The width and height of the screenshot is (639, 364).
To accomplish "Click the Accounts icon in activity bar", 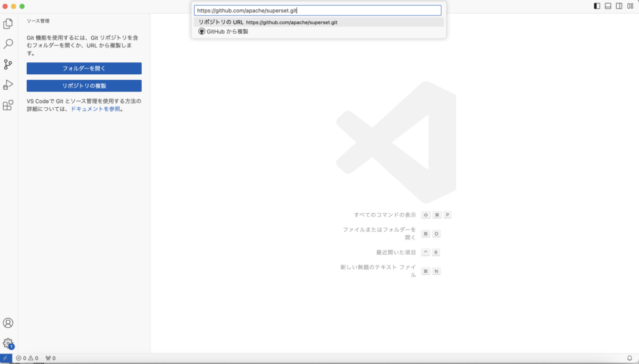I will point(8,323).
